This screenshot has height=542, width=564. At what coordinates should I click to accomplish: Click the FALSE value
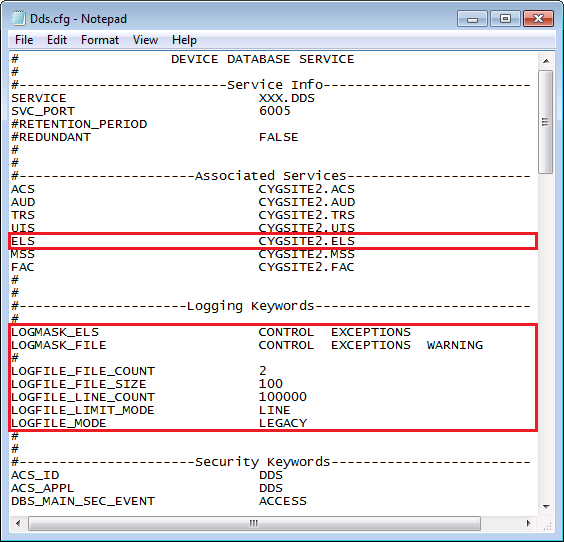278,137
